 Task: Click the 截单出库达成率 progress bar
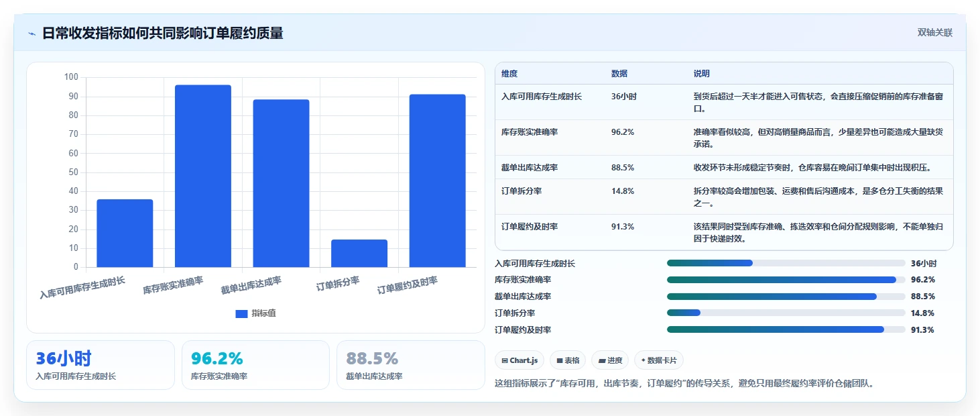tap(786, 297)
